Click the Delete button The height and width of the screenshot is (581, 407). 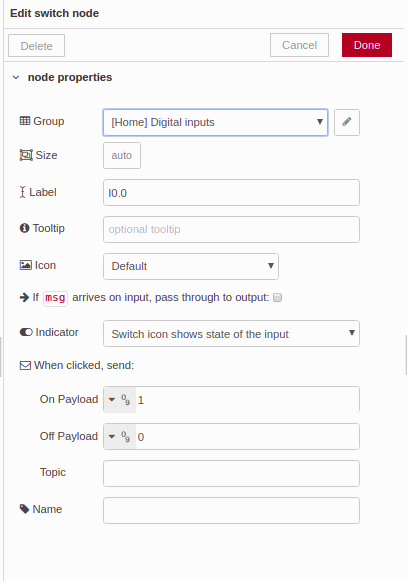point(36,46)
